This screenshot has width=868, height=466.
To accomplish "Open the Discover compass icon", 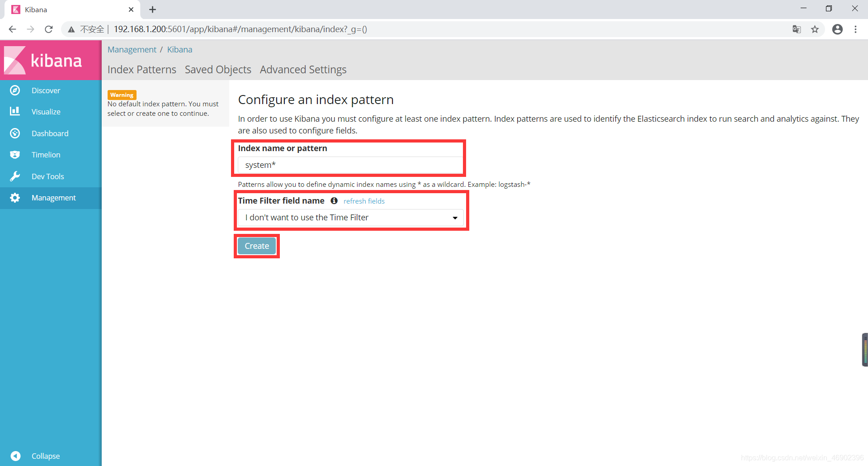I will (15, 90).
